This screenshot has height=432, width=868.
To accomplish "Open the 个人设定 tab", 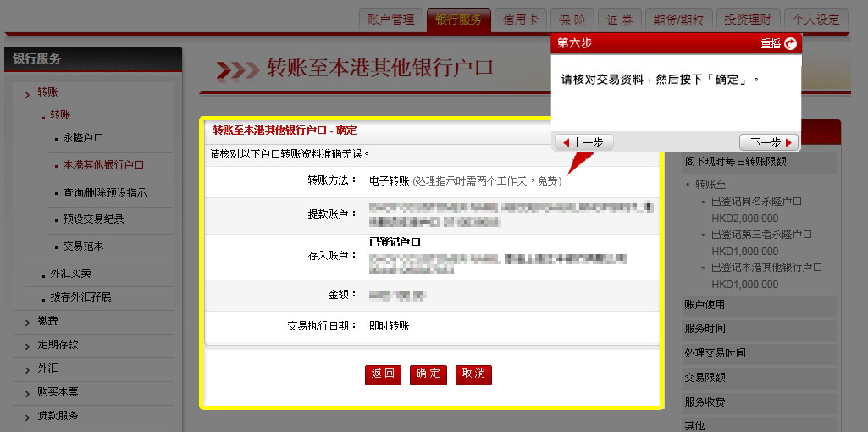I will [x=816, y=19].
